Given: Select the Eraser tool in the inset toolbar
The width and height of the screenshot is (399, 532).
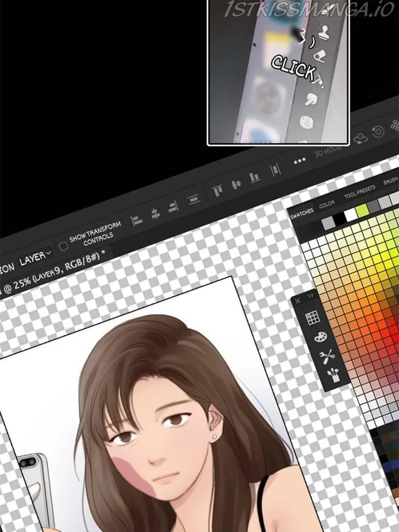Looking at the screenshot, I should point(319,56).
